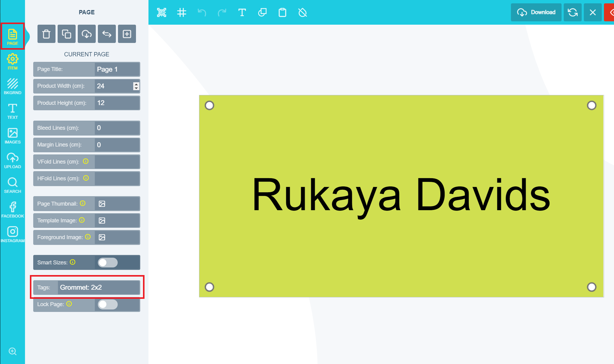Choose a Foreground Image

click(x=102, y=237)
